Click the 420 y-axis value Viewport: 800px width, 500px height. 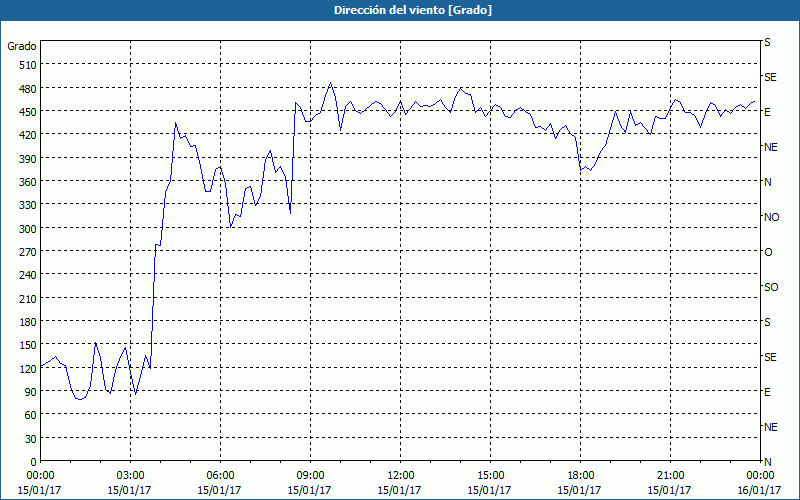click(28, 135)
